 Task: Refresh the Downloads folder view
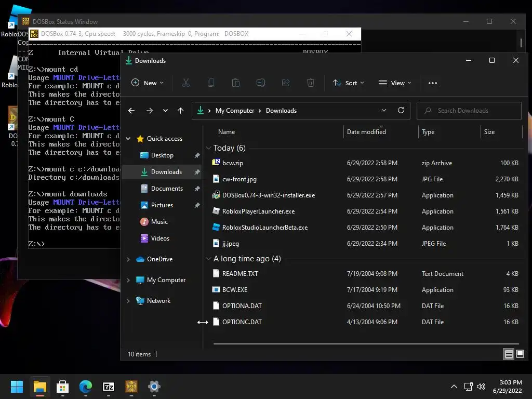tap(401, 110)
